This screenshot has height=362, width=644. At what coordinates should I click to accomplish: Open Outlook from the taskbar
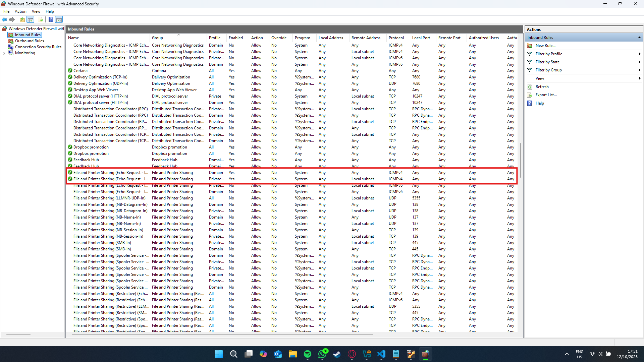point(278,354)
